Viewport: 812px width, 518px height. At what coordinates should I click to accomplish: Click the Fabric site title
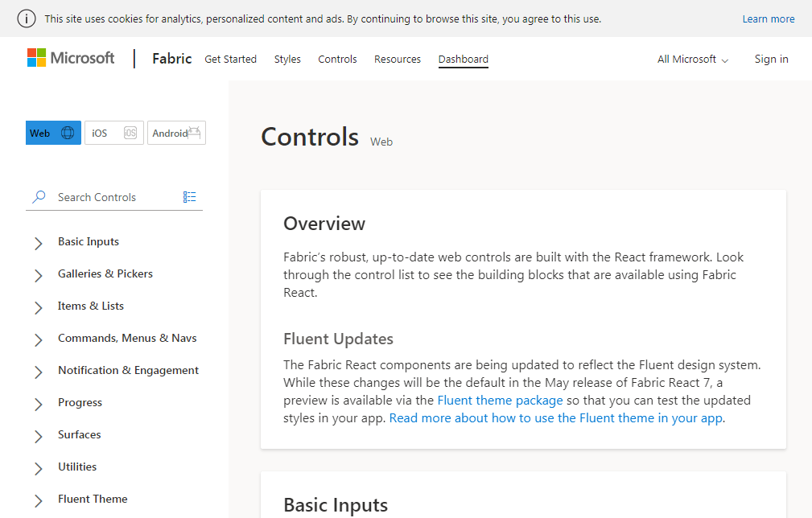coord(172,59)
